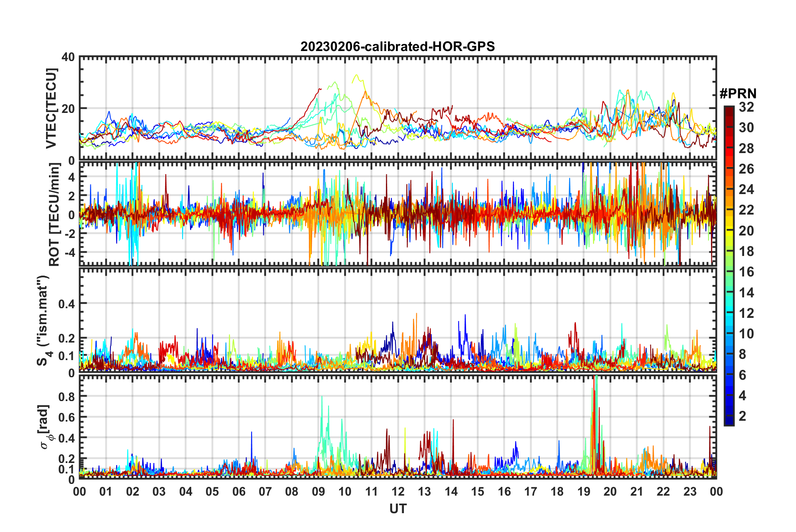Image resolution: width=796 pixels, height=532 pixels.
Task: Click the plot title 20230206-calibrated-HOR-GPS
Action: [398, 46]
